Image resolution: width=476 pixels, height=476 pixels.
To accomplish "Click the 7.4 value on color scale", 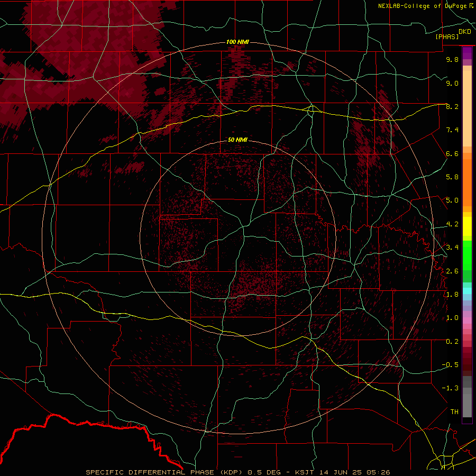I will pos(452,130).
